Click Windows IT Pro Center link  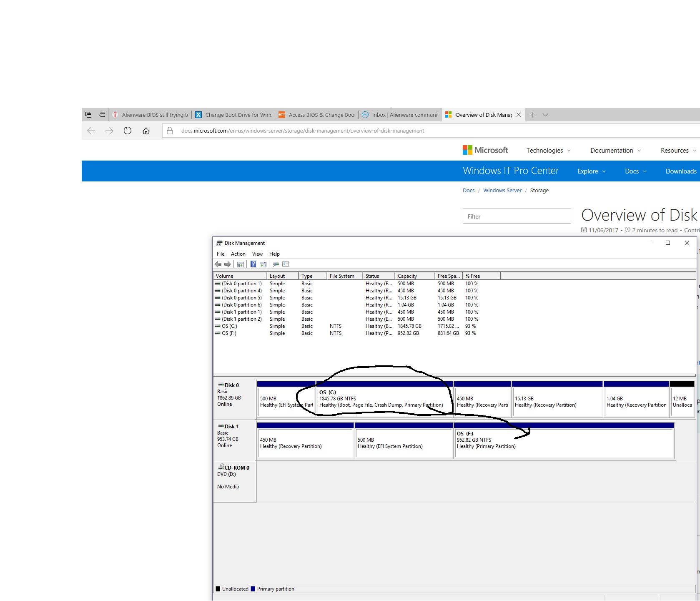tap(511, 171)
